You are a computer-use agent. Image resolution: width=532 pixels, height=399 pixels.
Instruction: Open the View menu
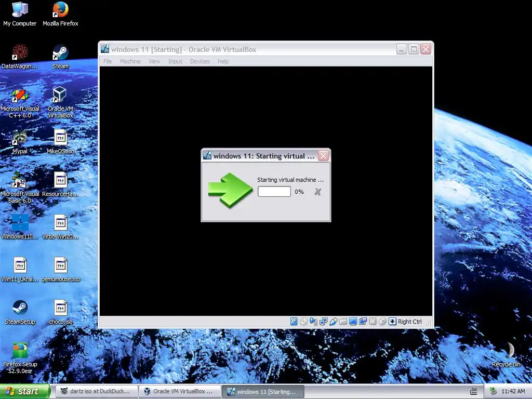[154, 61]
